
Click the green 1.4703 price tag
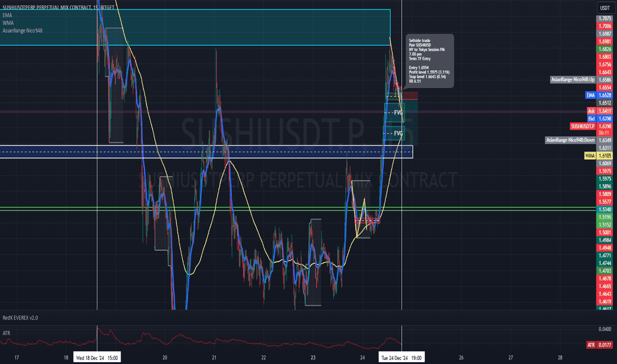point(605,271)
